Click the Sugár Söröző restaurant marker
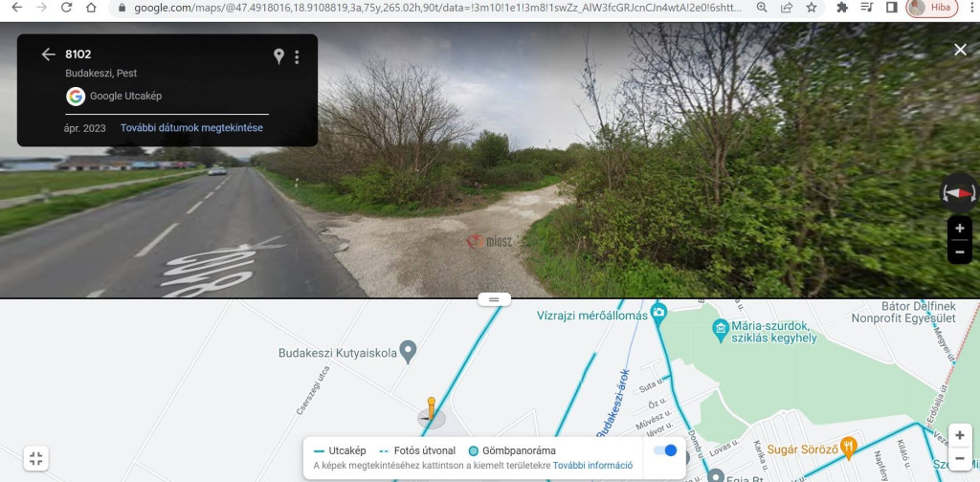980x482 pixels. (x=848, y=447)
